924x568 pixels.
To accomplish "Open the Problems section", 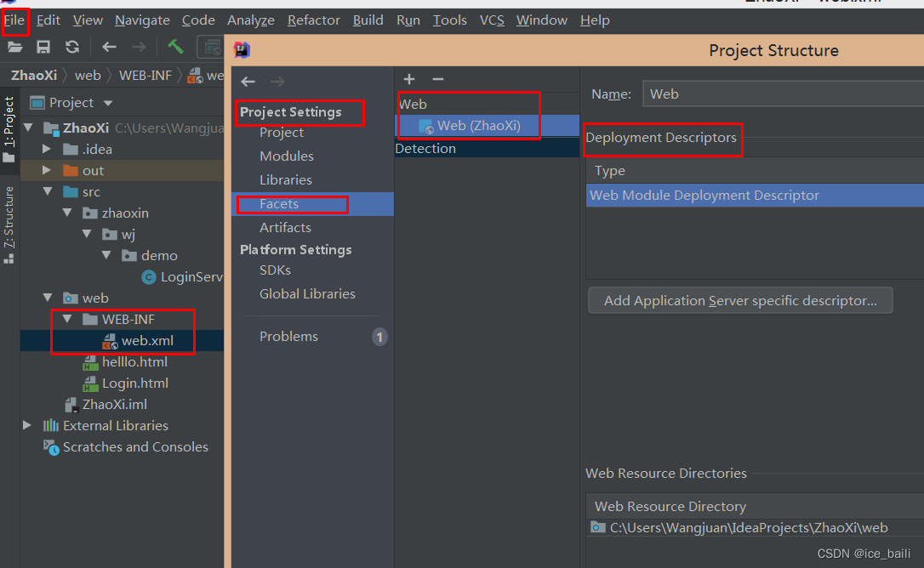I will tap(288, 337).
